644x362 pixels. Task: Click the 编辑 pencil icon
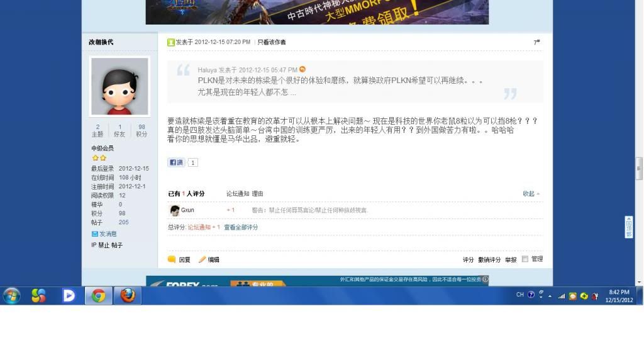point(202,259)
